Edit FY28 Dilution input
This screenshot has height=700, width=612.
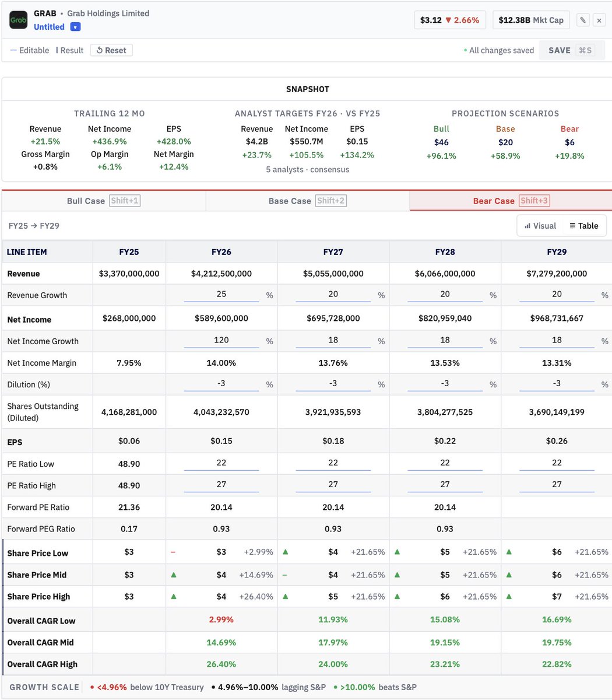445,384
